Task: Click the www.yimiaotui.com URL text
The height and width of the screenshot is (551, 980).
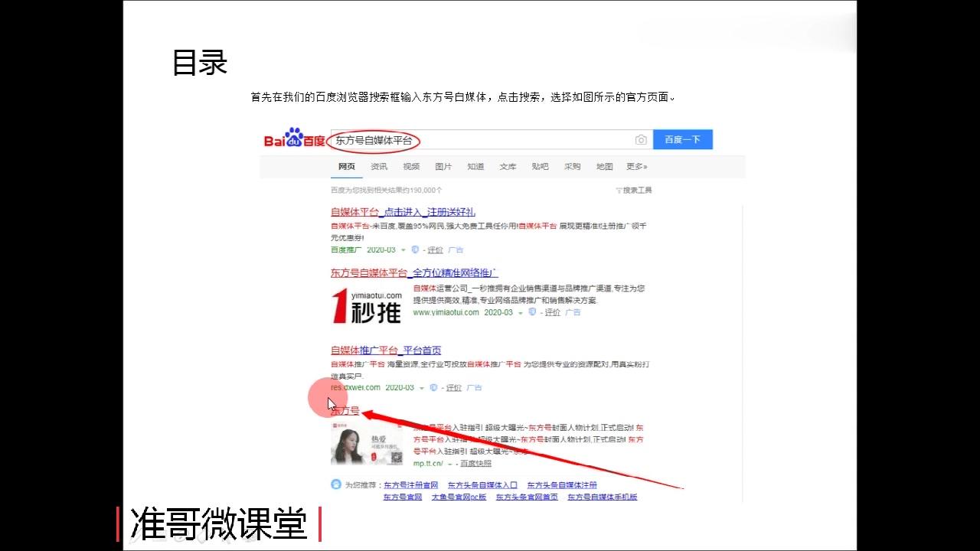Action: point(446,312)
